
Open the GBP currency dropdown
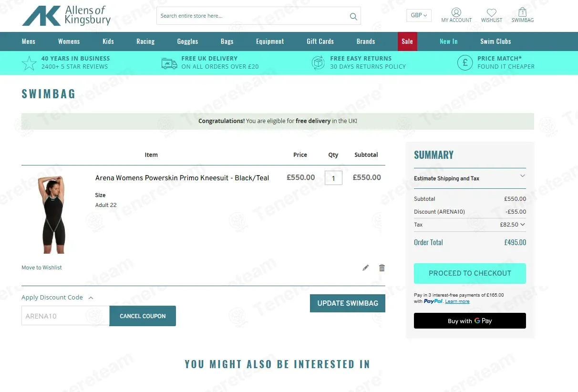pyautogui.click(x=419, y=15)
